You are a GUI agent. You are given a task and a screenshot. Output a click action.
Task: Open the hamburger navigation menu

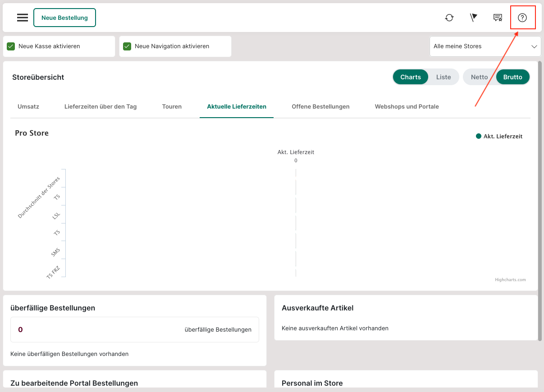[x=23, y=18]
